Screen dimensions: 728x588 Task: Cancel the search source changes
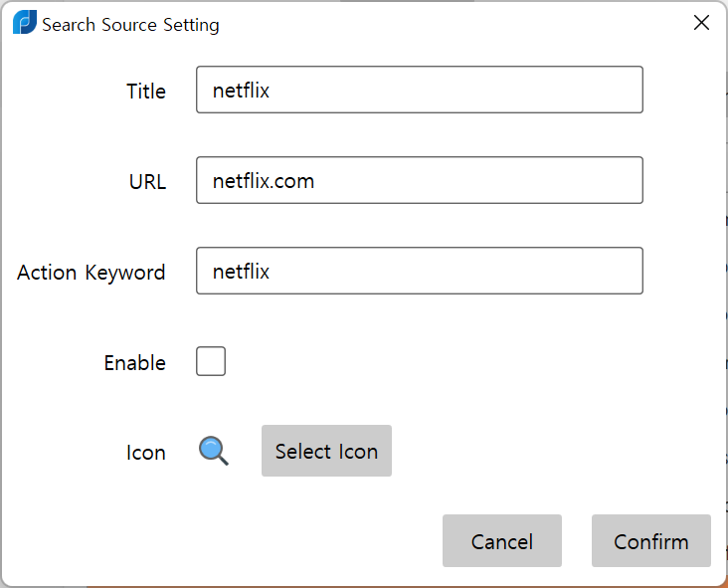(502, 540)
